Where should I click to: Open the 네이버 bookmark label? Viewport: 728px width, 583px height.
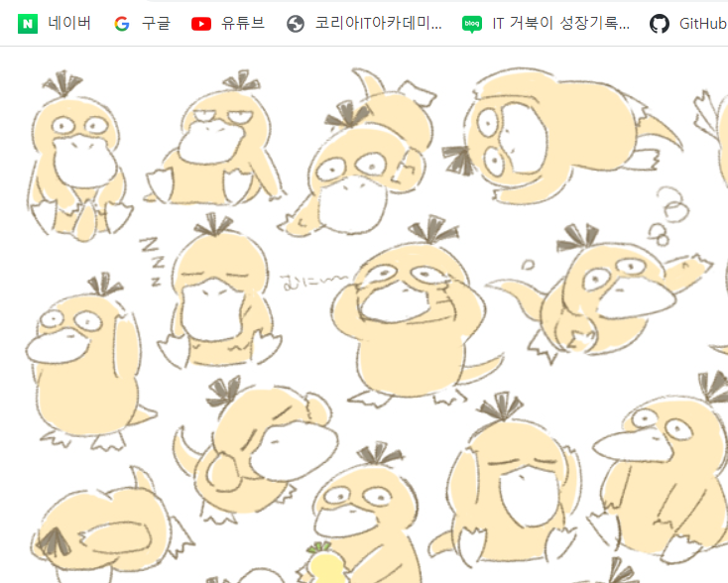[69, 23]
